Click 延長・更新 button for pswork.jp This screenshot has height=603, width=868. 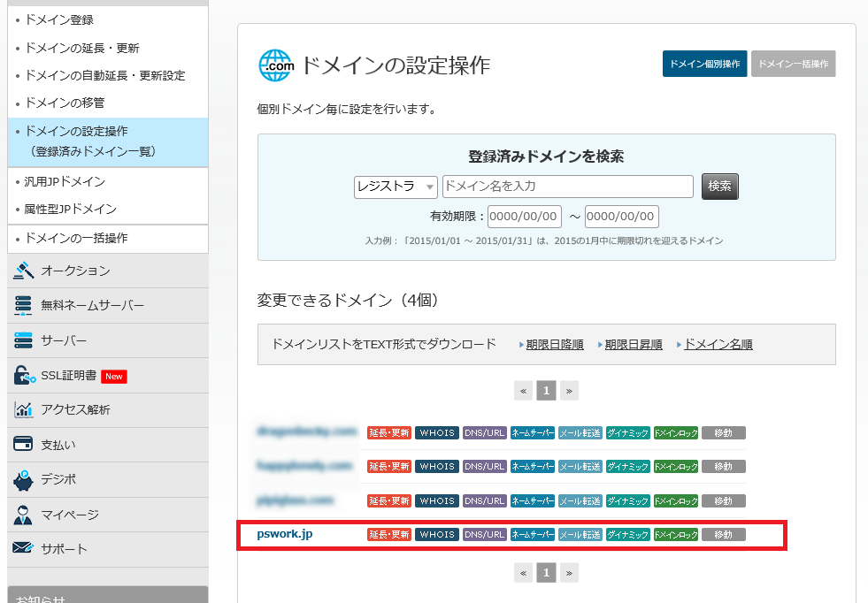coord(389,535)
